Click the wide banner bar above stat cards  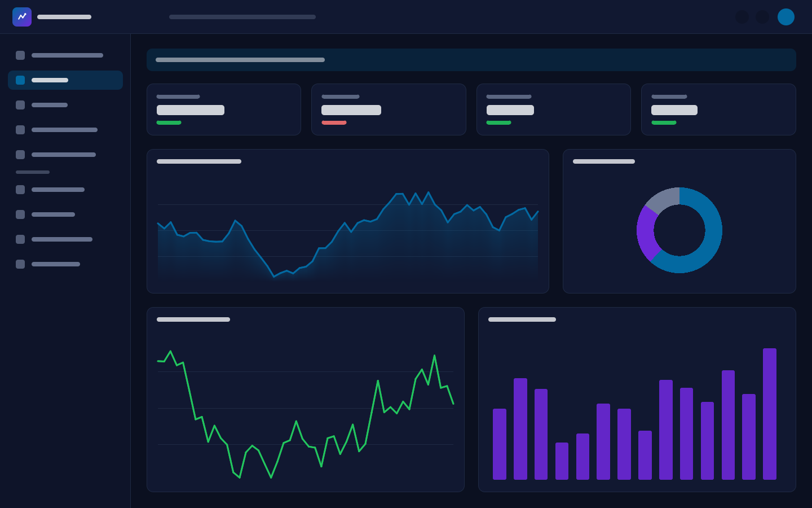pos(471,60)
